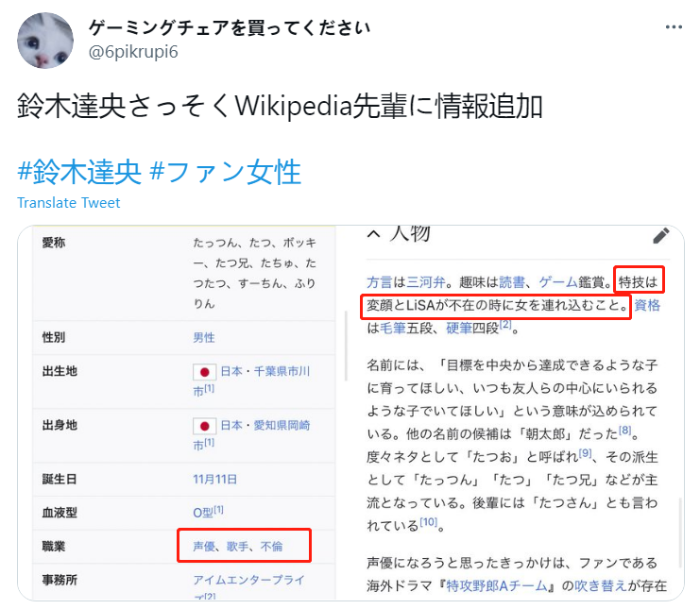Open the 日本・愛知県岡崎 hometown link

(x=265, y=425)
